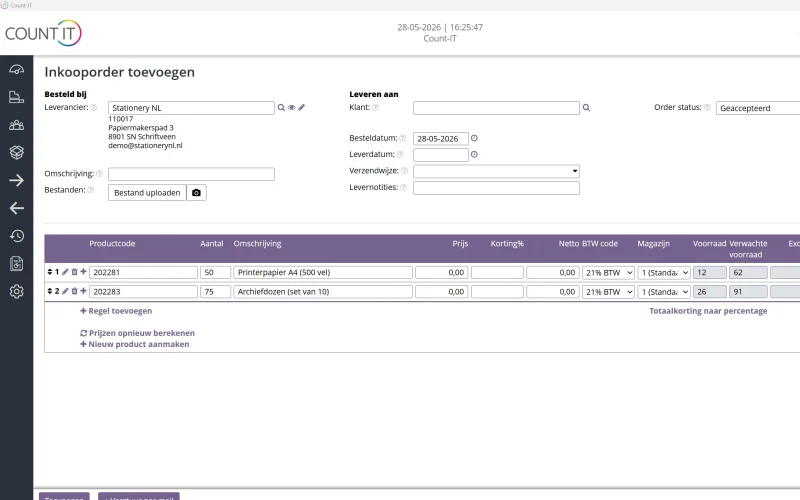Open the products box icon in sidebar

click(x=16, y=152)
